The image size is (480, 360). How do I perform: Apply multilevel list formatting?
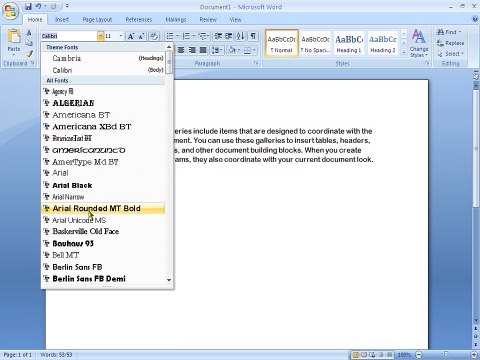click(203, 36)
